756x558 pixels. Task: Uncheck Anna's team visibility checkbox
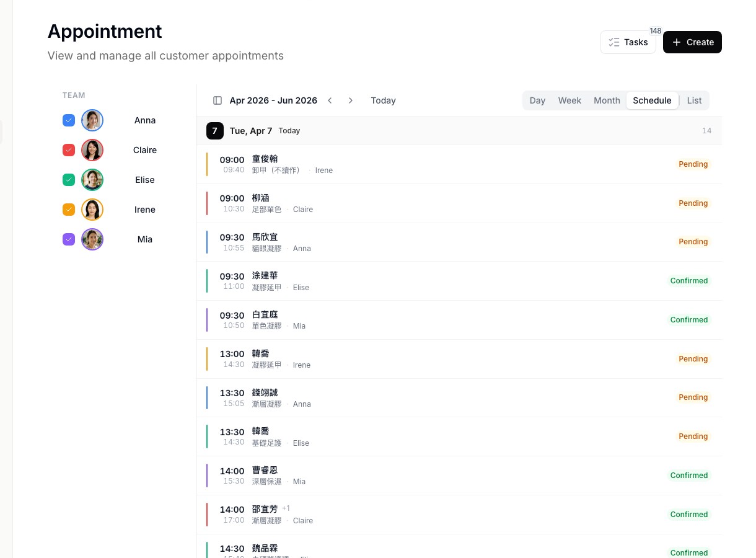68,120
